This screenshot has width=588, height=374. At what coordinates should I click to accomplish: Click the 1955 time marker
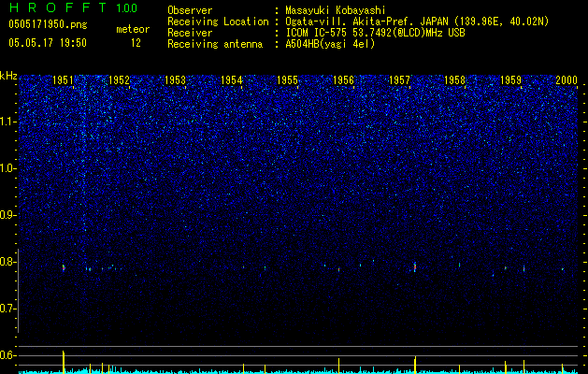point(287,79)
